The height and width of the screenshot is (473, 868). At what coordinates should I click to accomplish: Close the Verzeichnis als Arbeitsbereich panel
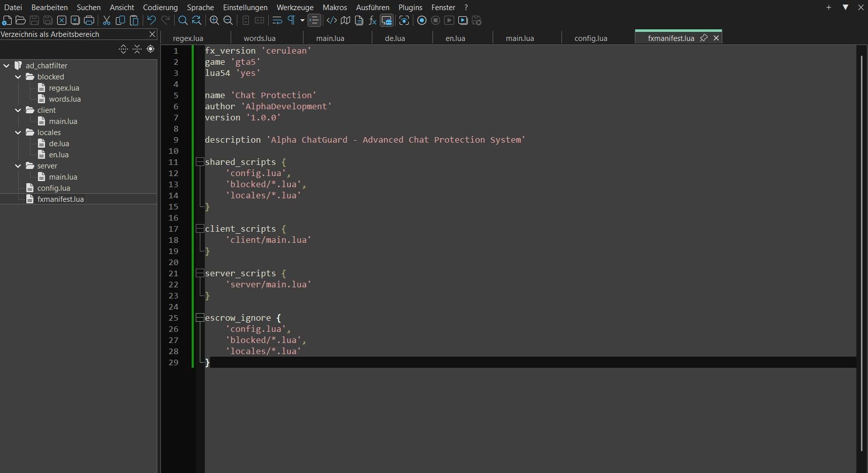point(152,34)
